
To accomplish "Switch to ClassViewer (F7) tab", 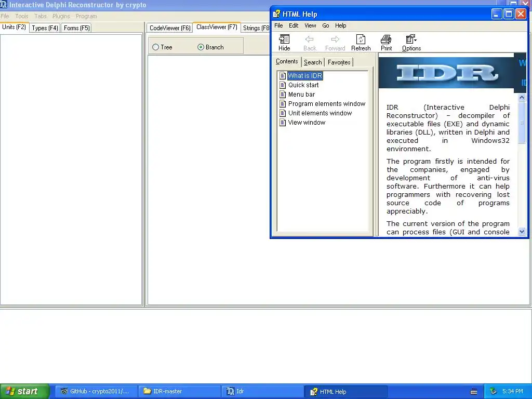I will click(217, 27).
